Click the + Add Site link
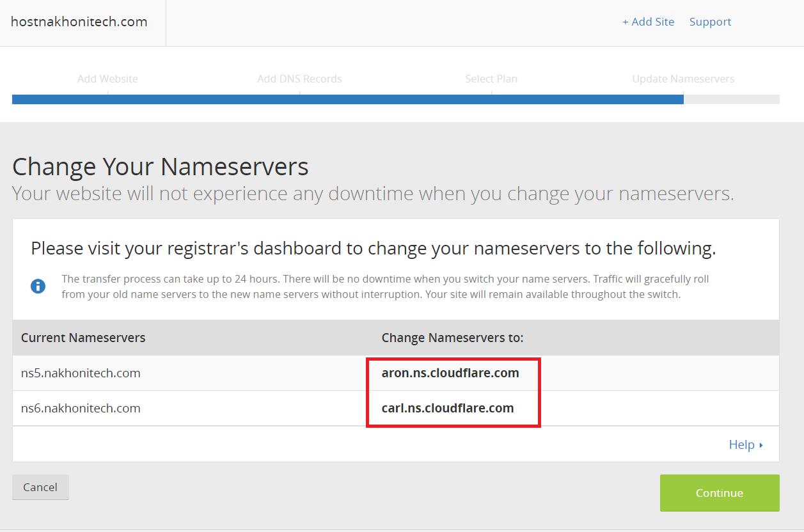The height and width of the screenshot is (532, 804). (x=649, y=22)
